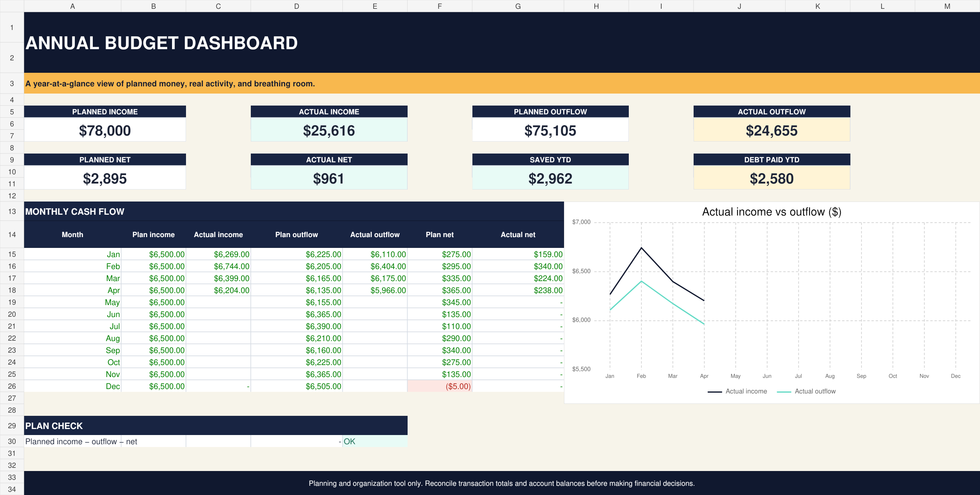Screen dimensions: 980x495
Task: Select the OK status cell
Action: point(375,441)
